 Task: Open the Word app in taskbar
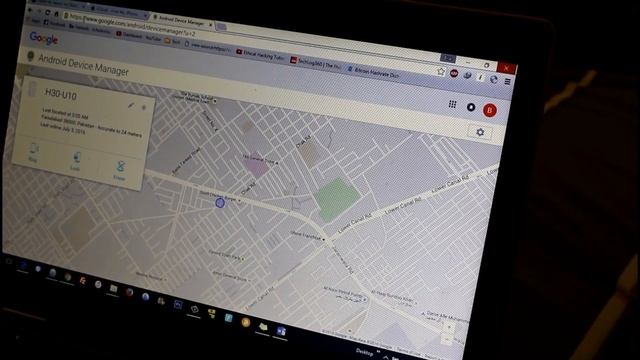coord(281,331)
